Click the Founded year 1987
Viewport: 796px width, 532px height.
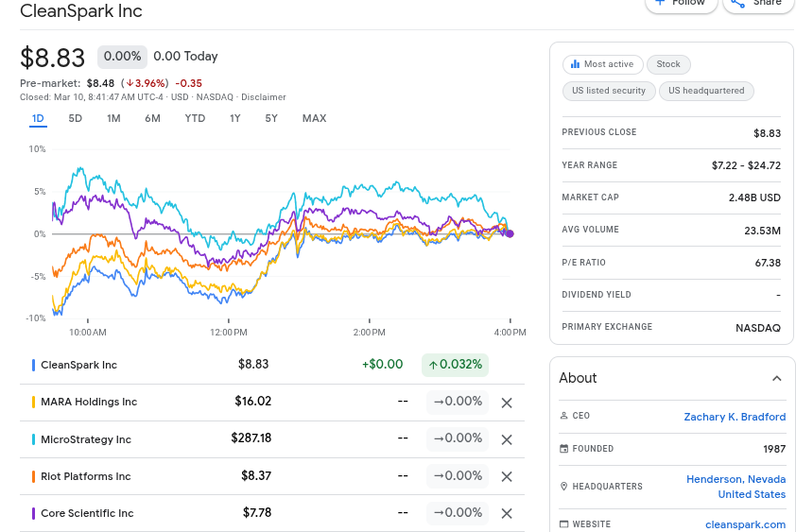[774, 449]
